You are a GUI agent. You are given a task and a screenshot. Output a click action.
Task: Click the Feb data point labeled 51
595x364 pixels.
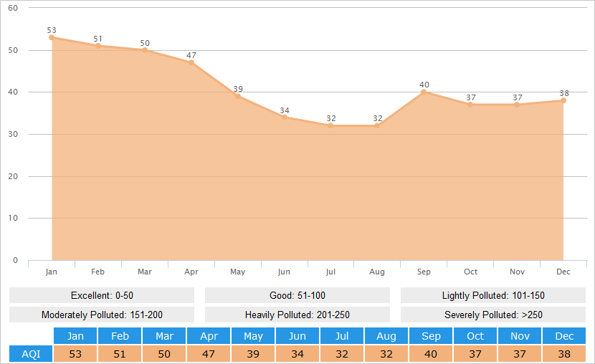click(98, 46)
